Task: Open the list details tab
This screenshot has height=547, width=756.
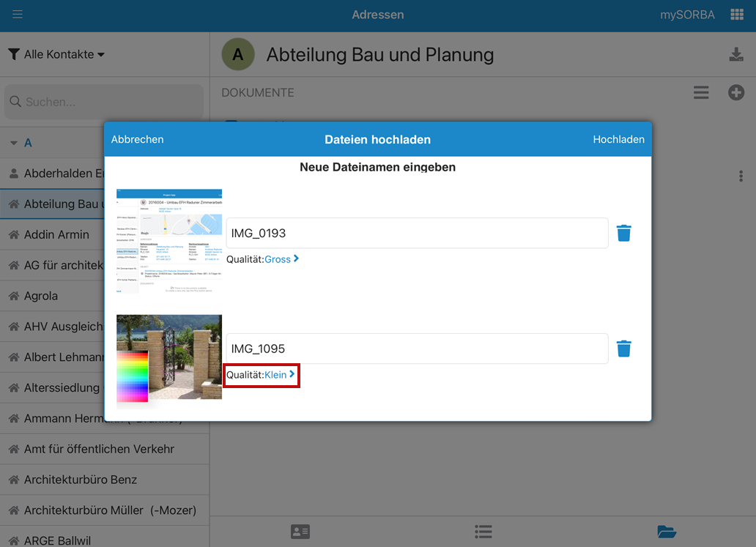Action: pyautogui.click(x=483, y=532)
